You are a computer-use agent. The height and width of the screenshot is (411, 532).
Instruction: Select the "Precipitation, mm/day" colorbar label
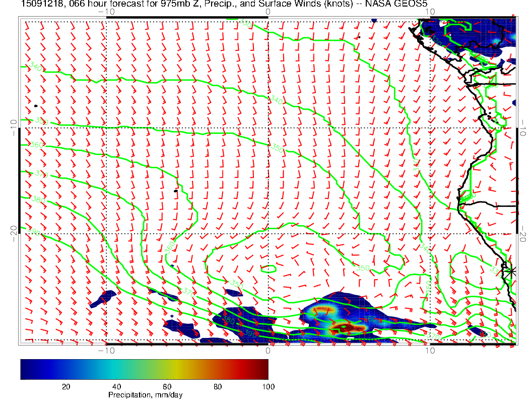click(145, 395)
